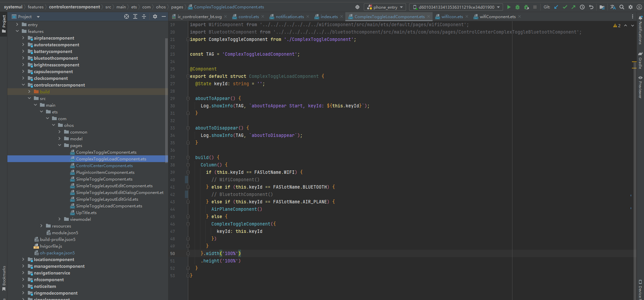Click the target icon beside phone_entry
This screenshot has height=300, width=644.
click(357, 7)
